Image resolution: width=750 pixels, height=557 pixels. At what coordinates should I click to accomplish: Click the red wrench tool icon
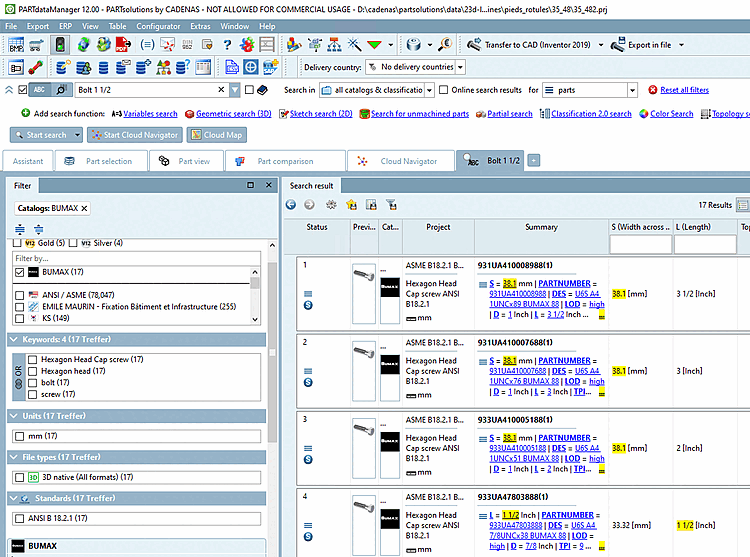click(35, 67)
